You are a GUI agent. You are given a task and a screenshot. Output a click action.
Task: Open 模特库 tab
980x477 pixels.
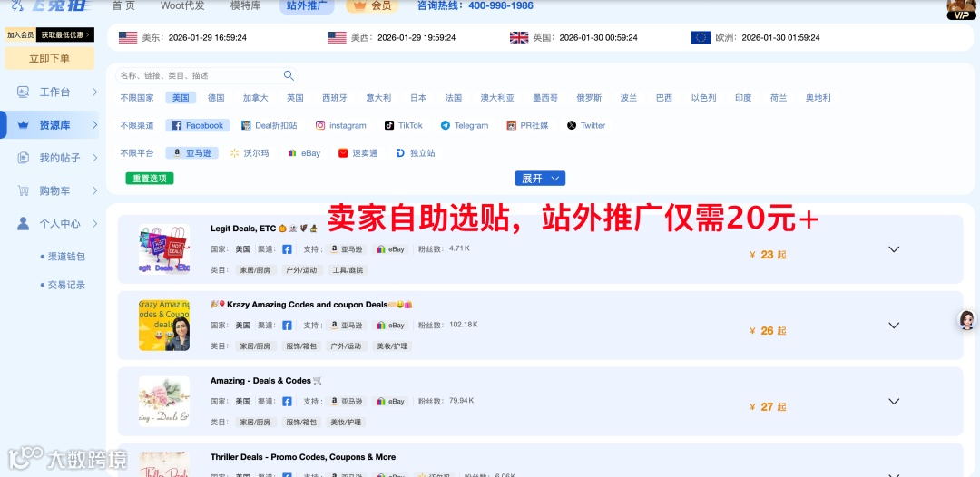[x=246, y=5]
